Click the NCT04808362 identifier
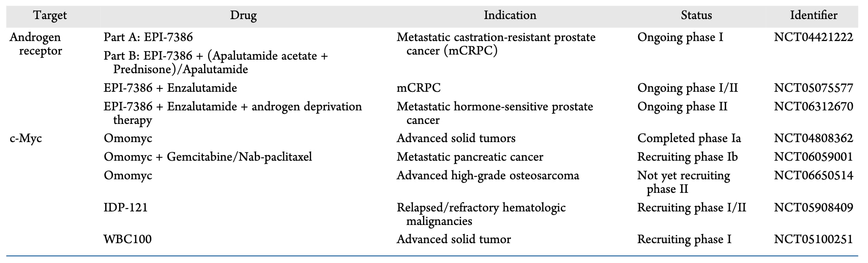868x263 pixels. coord(813,138)
